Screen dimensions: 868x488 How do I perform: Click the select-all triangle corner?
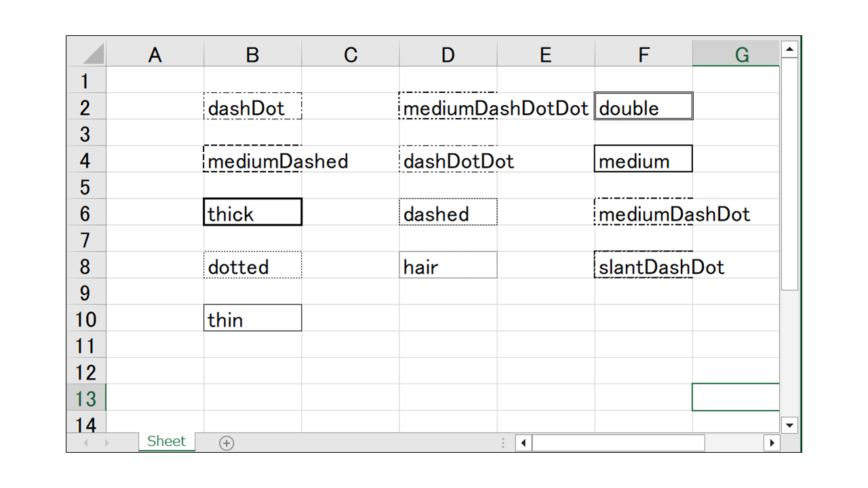pos(93,54)
